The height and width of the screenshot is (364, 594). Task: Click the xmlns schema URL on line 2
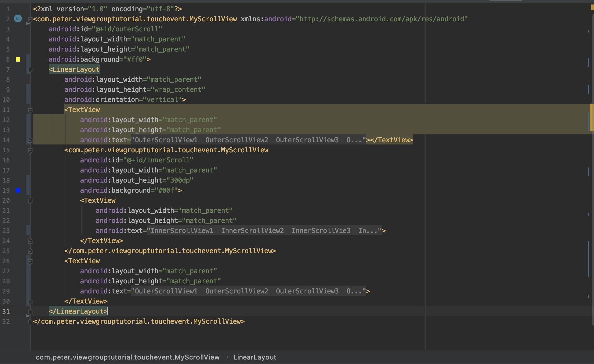click(382, 19)
